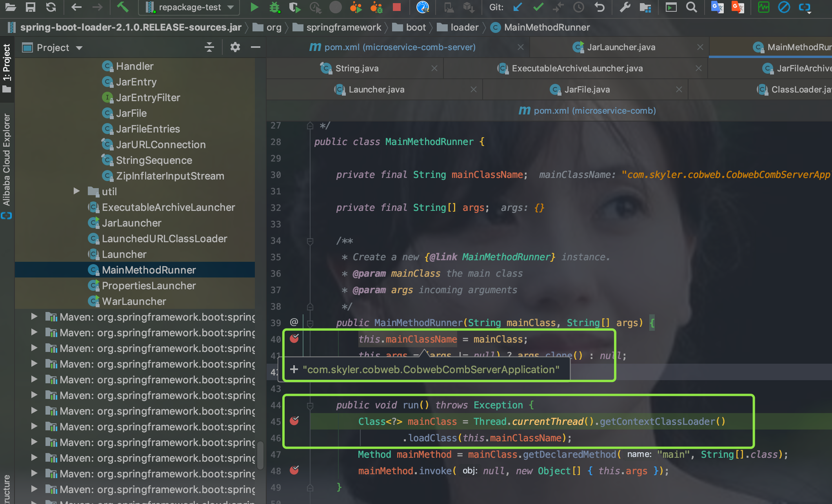
Task: Open Search Everywhere magnifier icon
Action: [692, 7]
